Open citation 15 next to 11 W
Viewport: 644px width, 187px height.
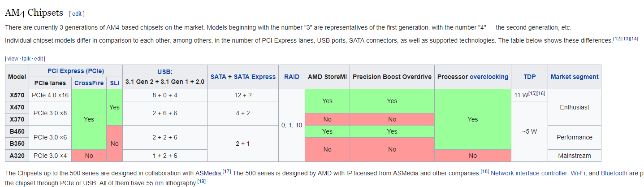(533, 93)
